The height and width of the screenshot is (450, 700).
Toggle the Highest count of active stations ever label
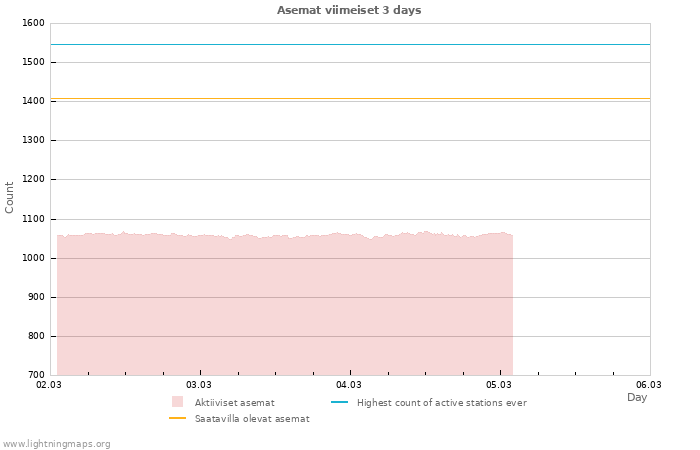pos(441,403)
